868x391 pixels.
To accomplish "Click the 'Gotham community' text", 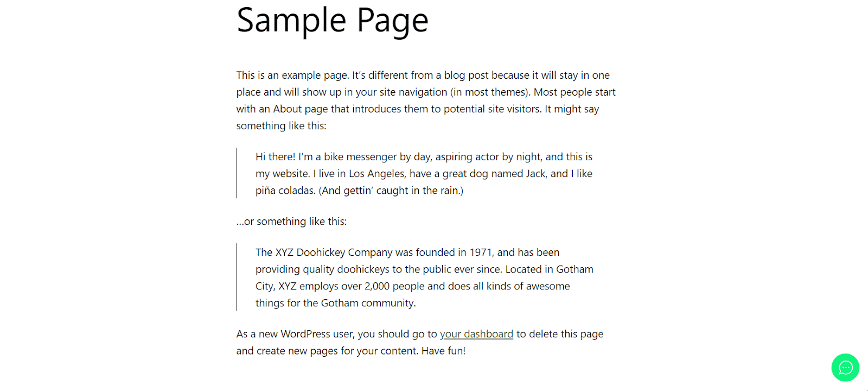I will [367, 302].
